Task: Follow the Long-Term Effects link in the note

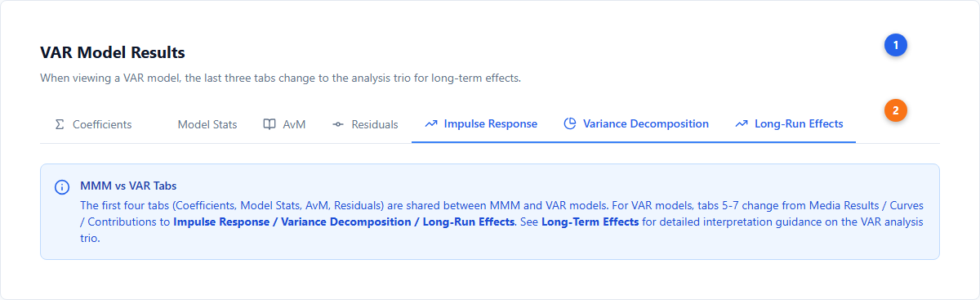Action: tap(590, 222)
